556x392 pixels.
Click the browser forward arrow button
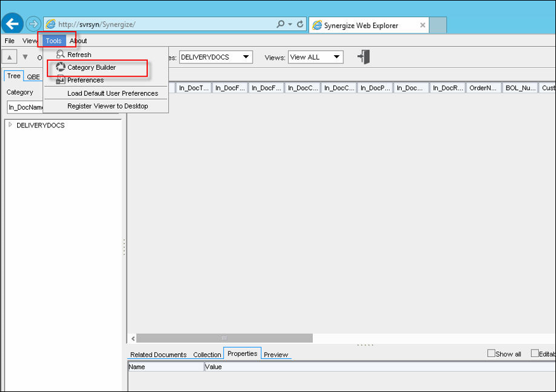(33, 24)
